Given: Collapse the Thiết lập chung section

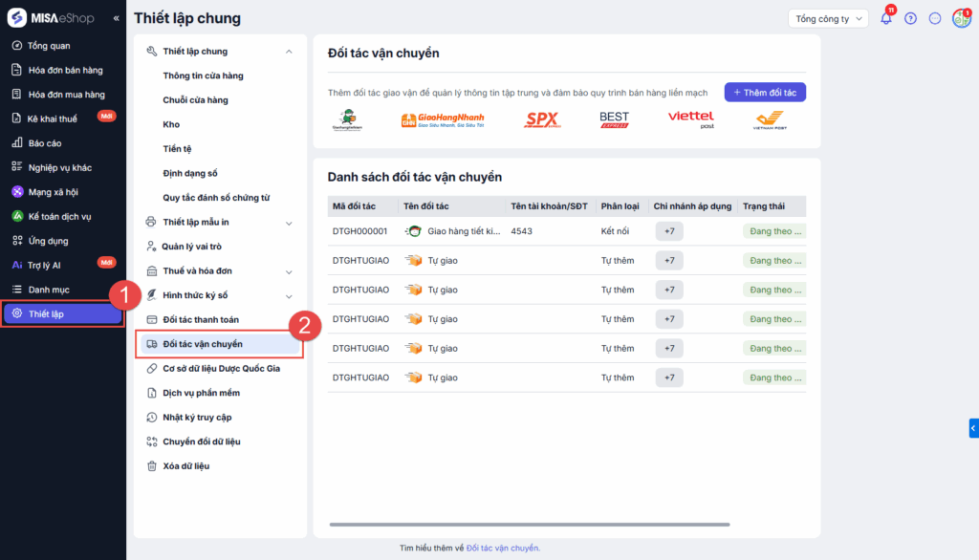Looking at the screenshot, I should (289, 52).
